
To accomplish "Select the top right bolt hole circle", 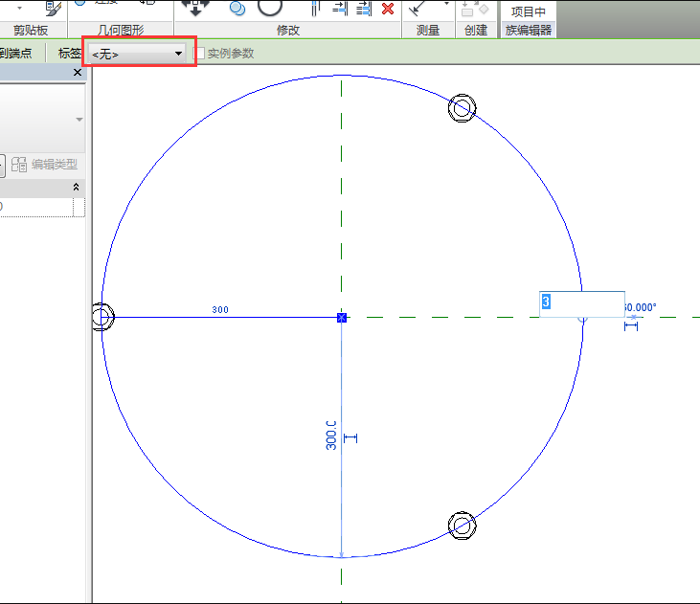I will point(463,108).
